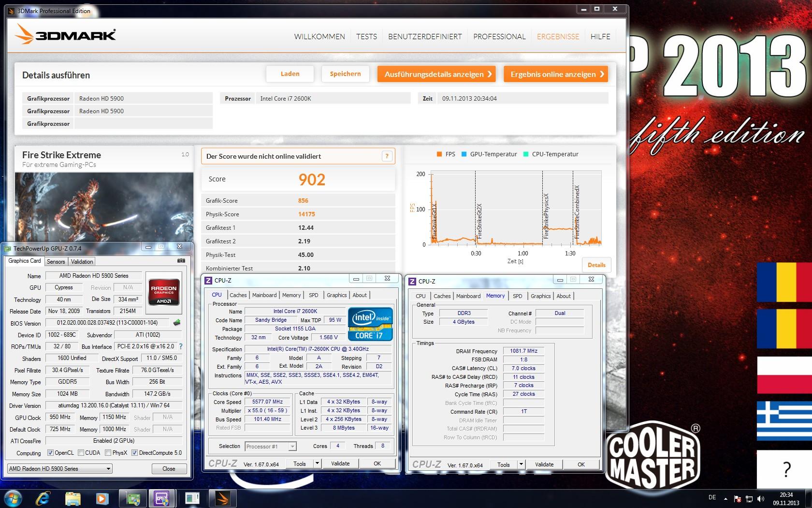Switch to the Validation tab in GPU-Z
Image resolution: width=812 pixels, height=508 pixels.
[82, 261]
